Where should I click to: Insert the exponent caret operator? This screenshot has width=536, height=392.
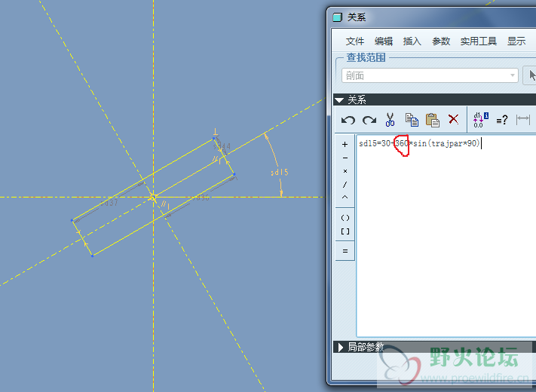point(345,198)
